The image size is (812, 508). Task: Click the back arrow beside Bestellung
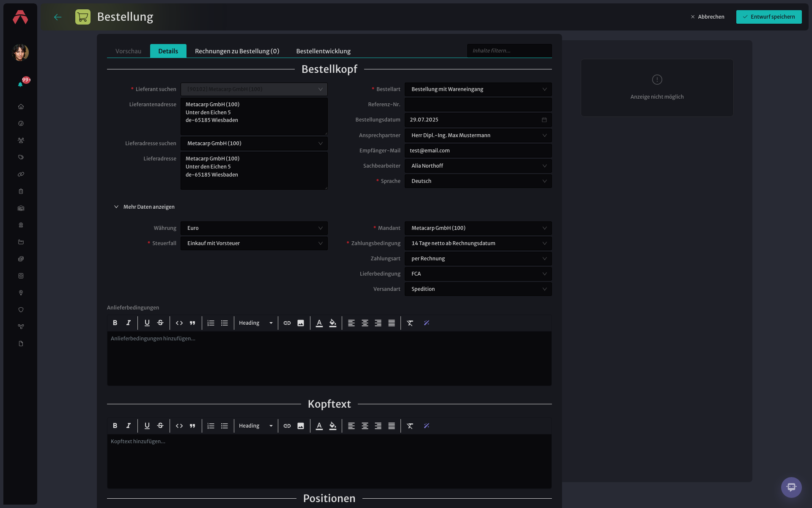[x=58, y=17]
